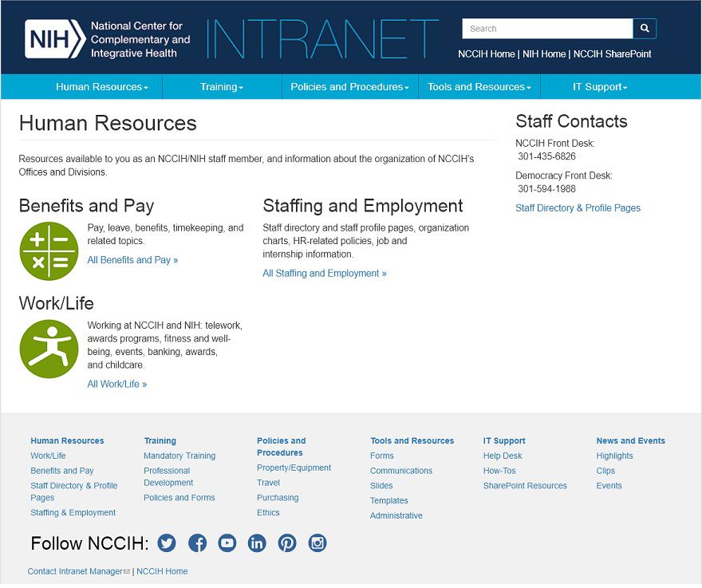Open Ethics footer link
The width and height of the screenshot is (702, 588).
coord(268,512)
